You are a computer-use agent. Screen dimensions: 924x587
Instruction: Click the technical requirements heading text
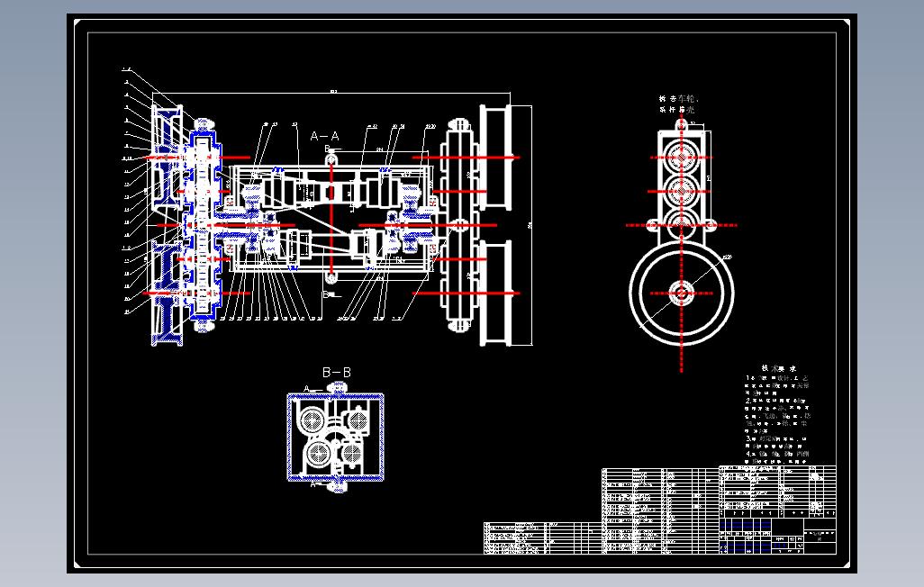[779, 367]
